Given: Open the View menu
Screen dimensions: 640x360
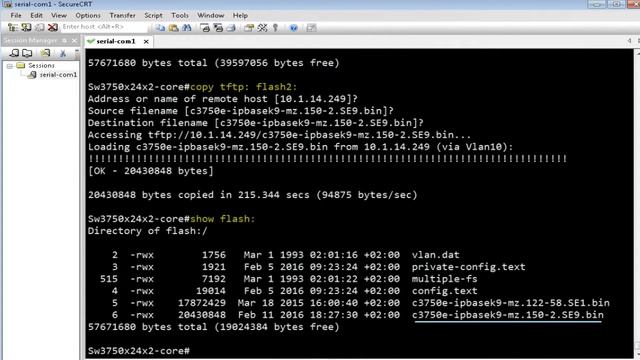Looking at the screenshot, I should (x=59, y=15).
